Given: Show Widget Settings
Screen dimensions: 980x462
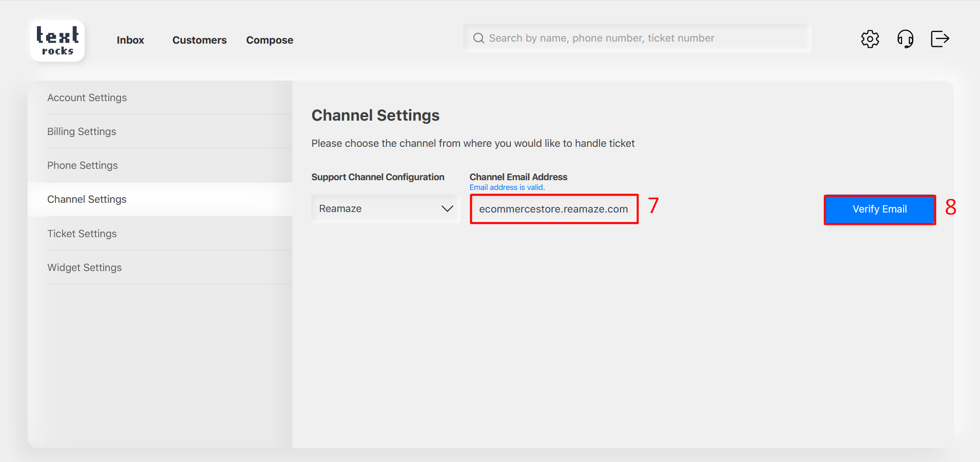Looking at the screenshot, I should point(85,267).
